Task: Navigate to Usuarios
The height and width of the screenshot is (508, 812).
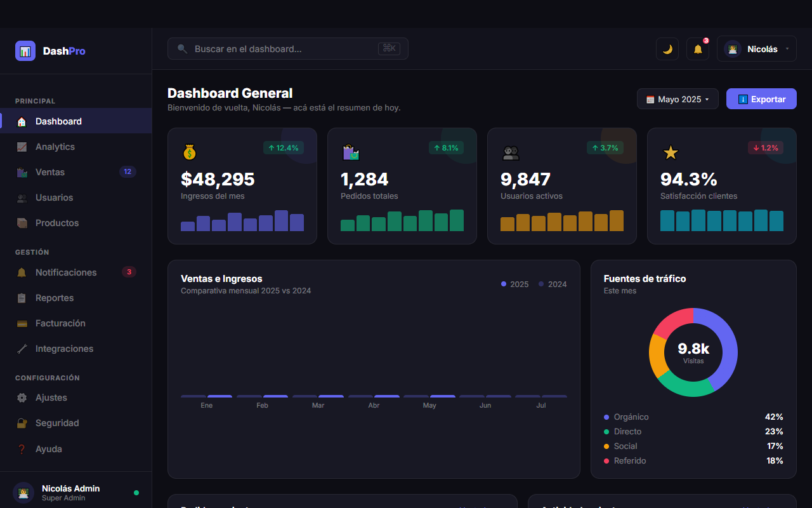Action: pos(75,197)
